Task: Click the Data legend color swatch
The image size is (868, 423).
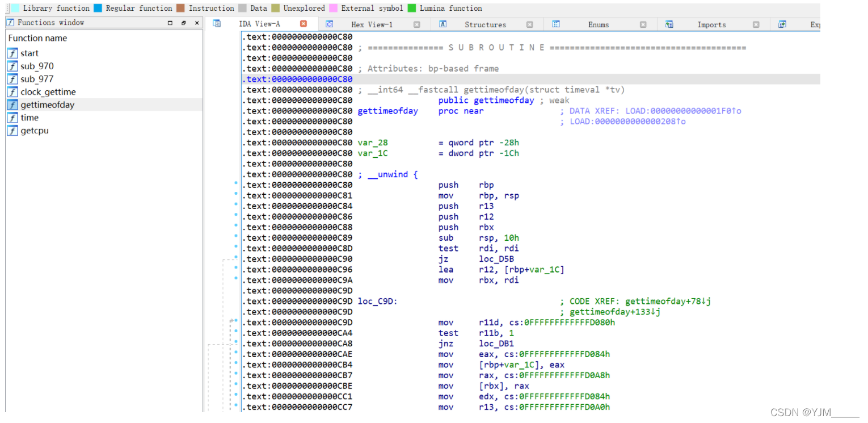Action: (x=242, y=8)
